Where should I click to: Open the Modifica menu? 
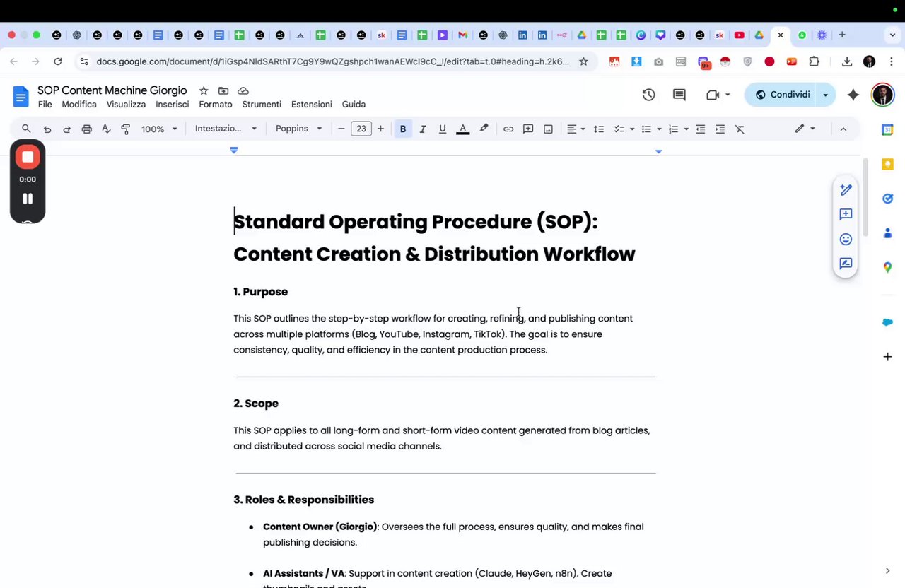(x=79, y=105)
